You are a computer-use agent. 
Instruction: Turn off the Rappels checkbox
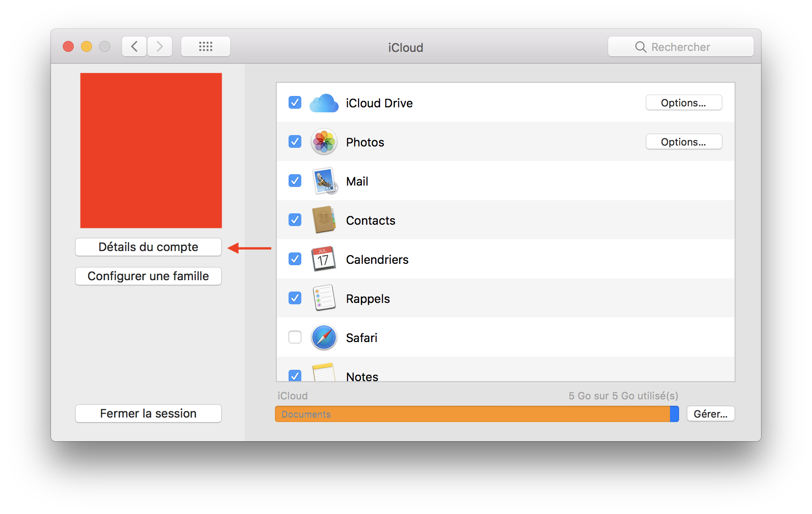click(295, 298)
